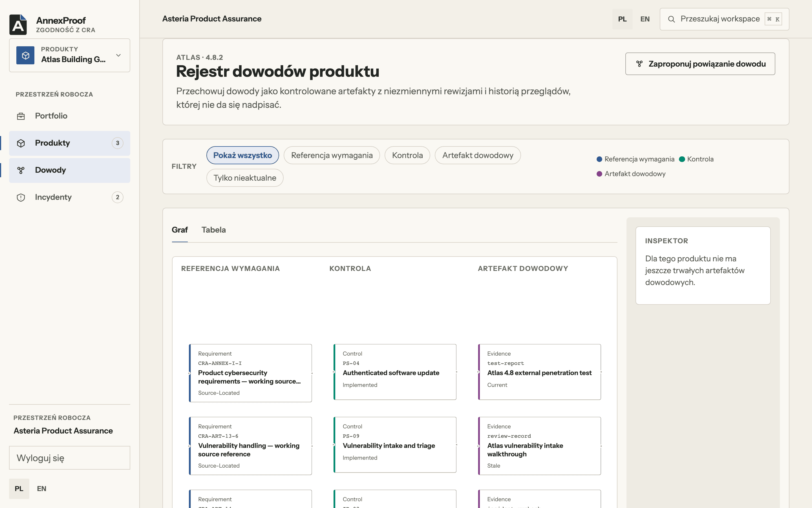Click the Portfolio briefcase icon

21,116
